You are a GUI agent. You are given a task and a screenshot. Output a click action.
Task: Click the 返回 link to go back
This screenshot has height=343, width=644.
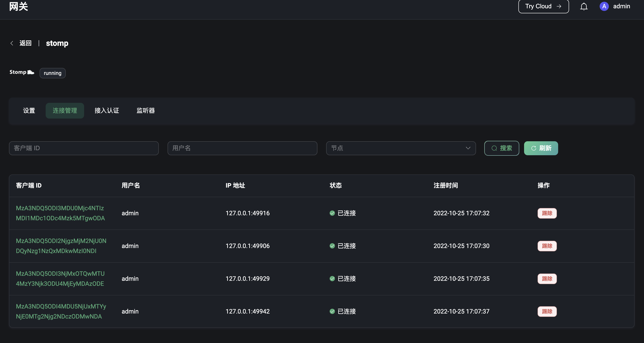coord(25,43)
